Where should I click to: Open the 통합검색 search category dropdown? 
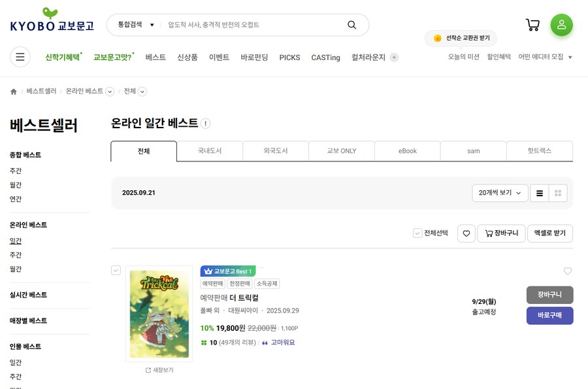click(136, 25)
